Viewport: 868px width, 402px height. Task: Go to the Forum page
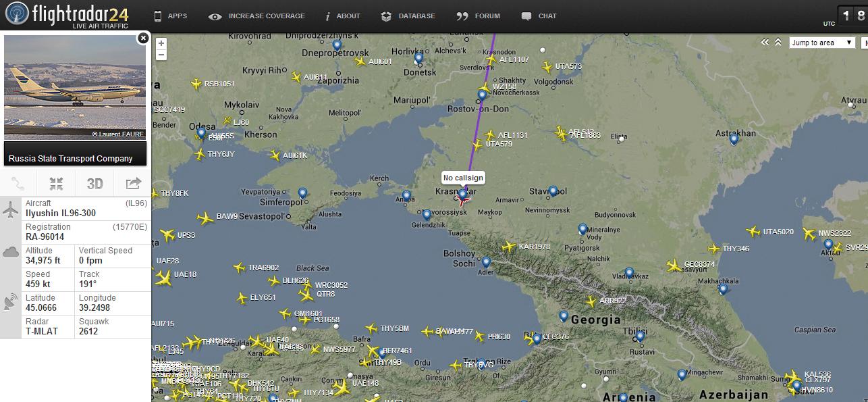[x=479, y=16]
